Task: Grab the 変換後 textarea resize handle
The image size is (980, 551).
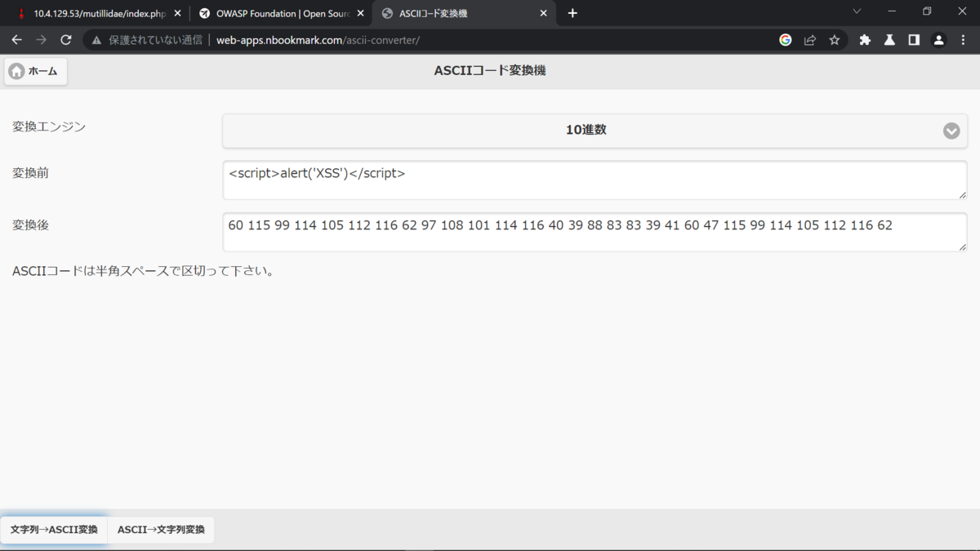Action: pos(962,247)
